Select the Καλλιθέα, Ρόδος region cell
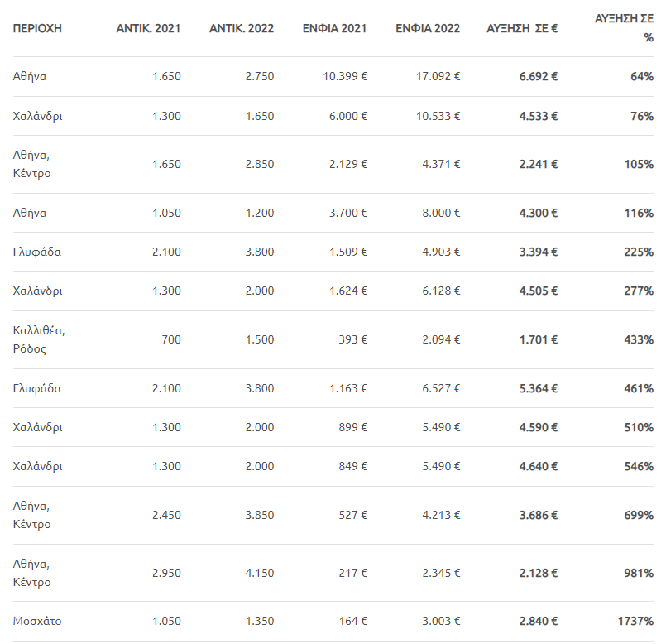 coord(39,339)
